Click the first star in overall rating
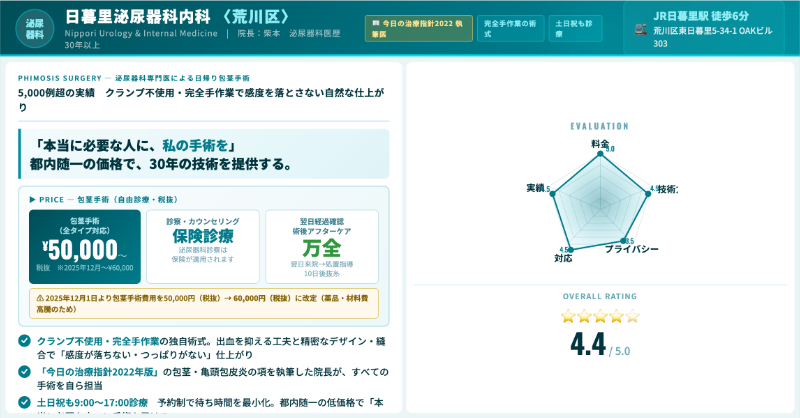This screenshot has height=418, width=800. (x=568, y=316)
